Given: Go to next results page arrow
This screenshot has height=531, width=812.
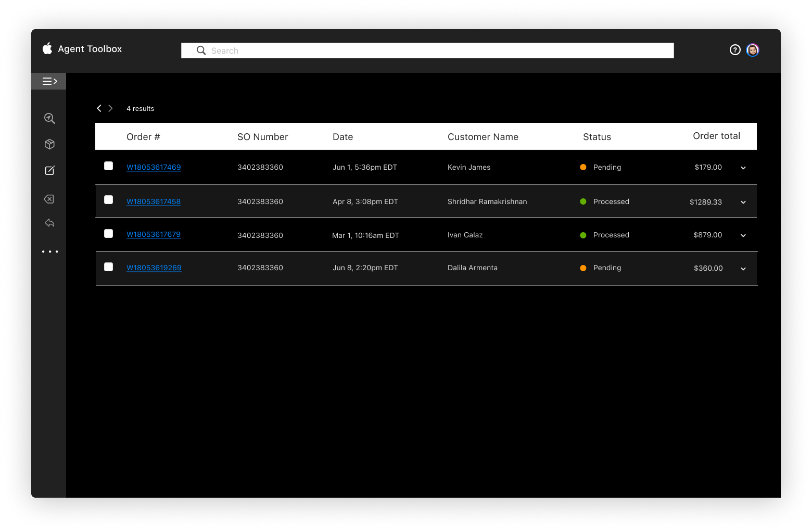Looking at the screenshot, I should tap(111, 108).
